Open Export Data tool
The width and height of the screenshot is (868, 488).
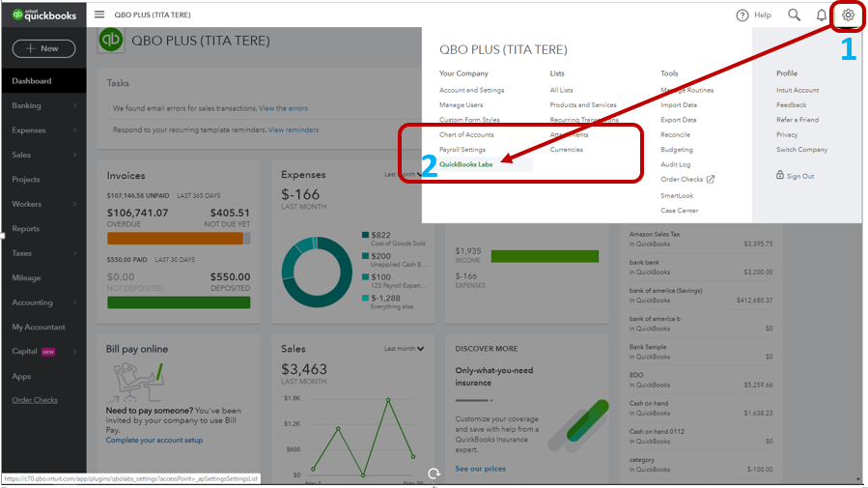pos(678,120)
